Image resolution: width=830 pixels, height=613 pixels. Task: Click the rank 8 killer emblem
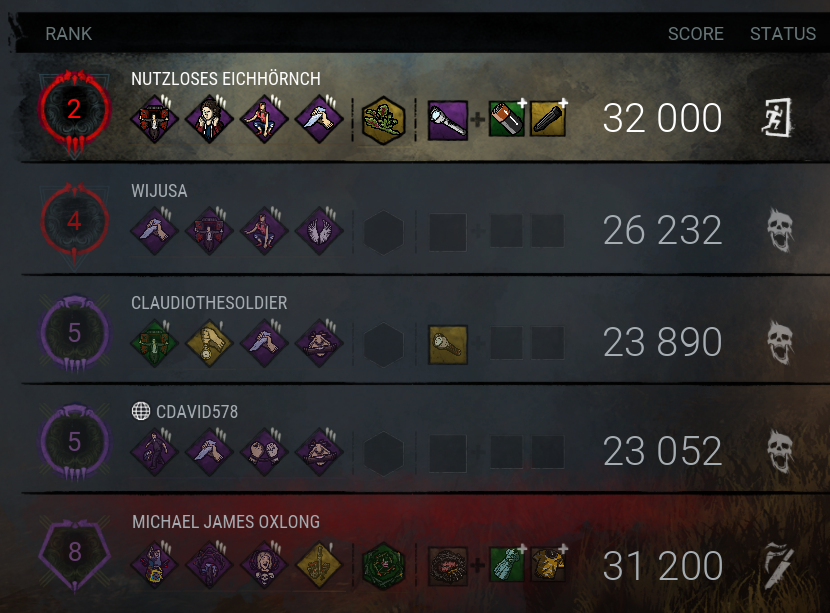click(74, 552)
